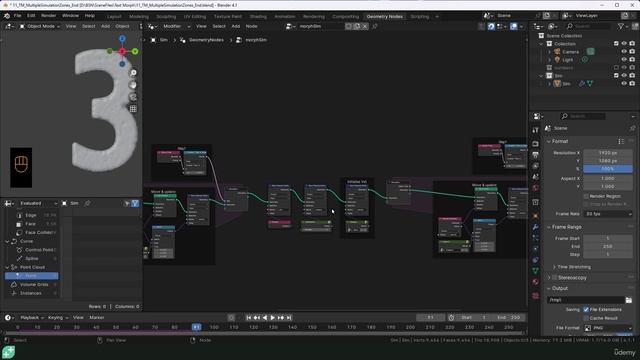Image resolution: width=640 pixels, height=360 pixels.
Task: Pin the morphSim node tree in editor header
Action: click(375, 26)
